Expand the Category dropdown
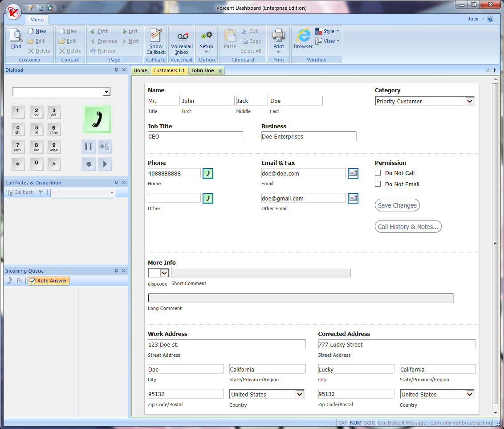The height and width of the screenshot is (429, 504). click(470, 101)
